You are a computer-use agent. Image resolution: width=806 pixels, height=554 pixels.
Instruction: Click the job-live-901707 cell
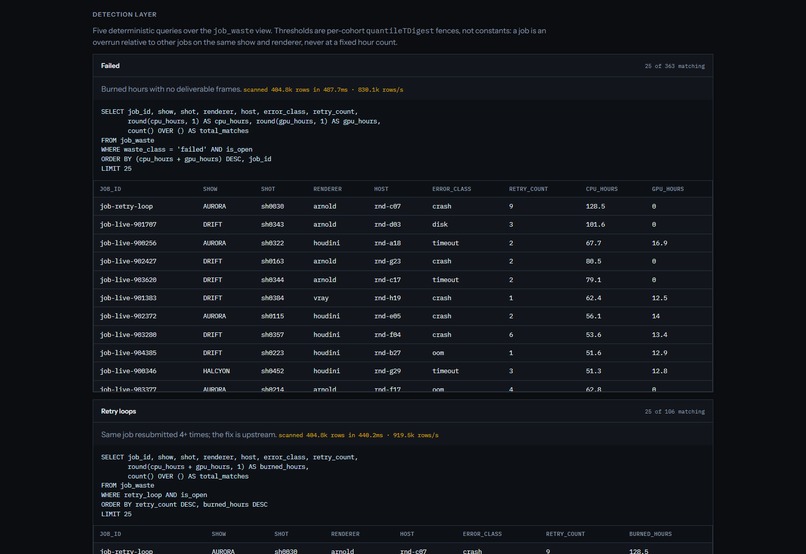click(x=128, y=225)
